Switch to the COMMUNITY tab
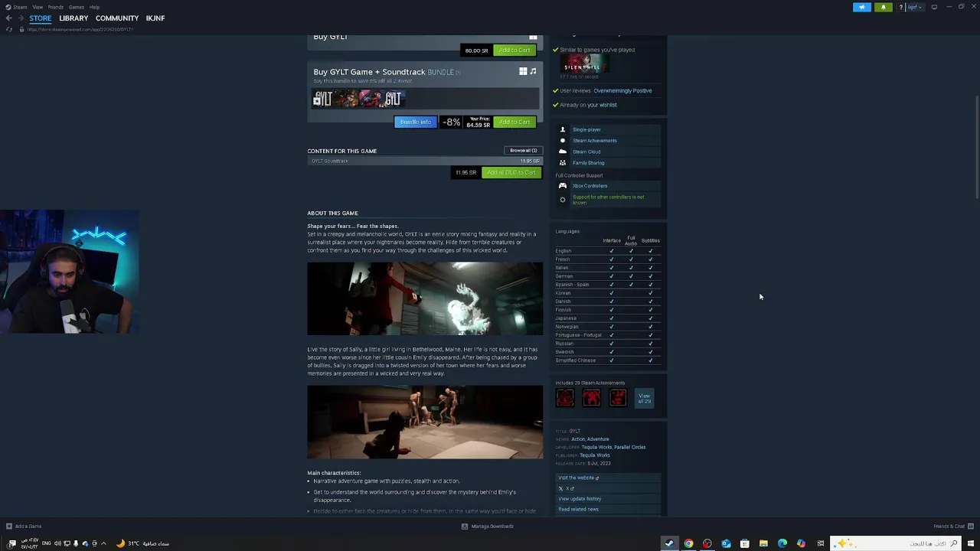 tap(117, 18)
